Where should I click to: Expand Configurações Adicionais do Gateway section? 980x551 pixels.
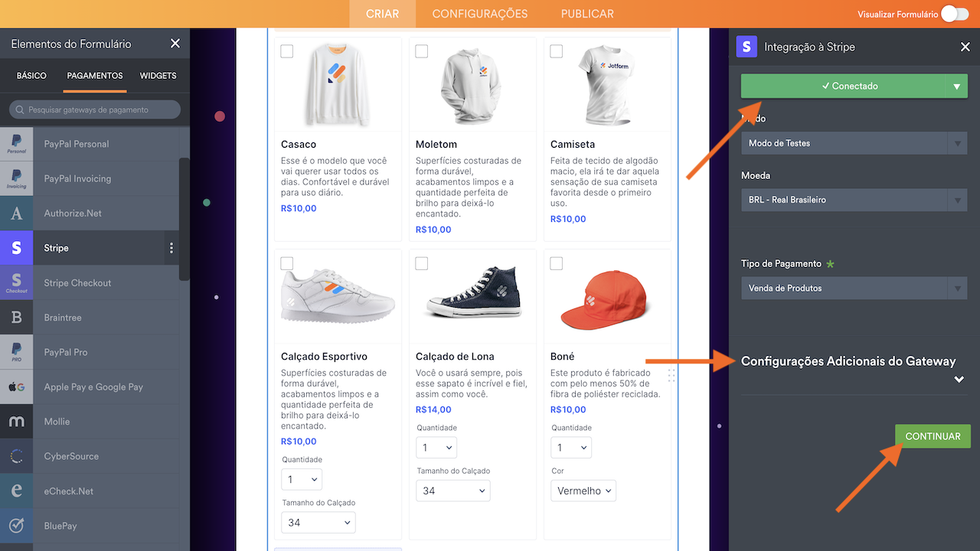[x=959, y=380]
